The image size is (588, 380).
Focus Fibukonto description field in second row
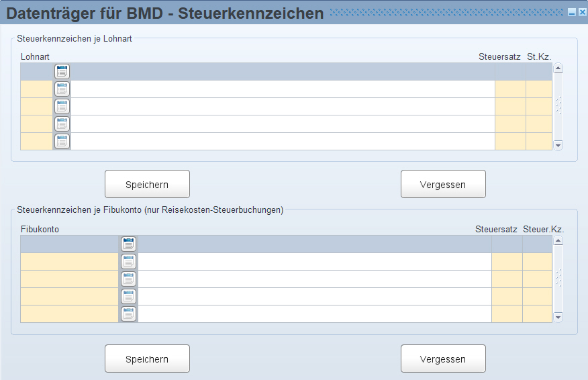[315, 262]
